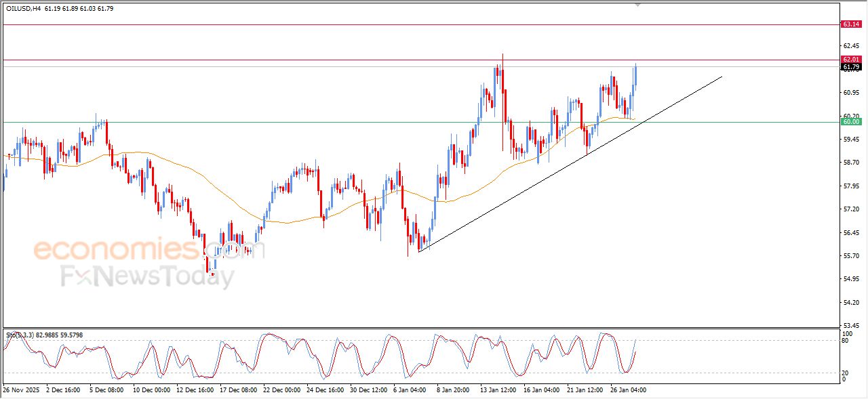
Task: Click the black 61.79 current price tag
Action: coord(851,67)
